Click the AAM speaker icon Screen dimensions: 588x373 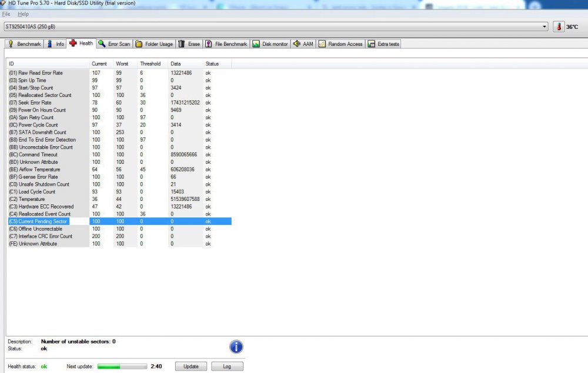(x=296, y=44)
